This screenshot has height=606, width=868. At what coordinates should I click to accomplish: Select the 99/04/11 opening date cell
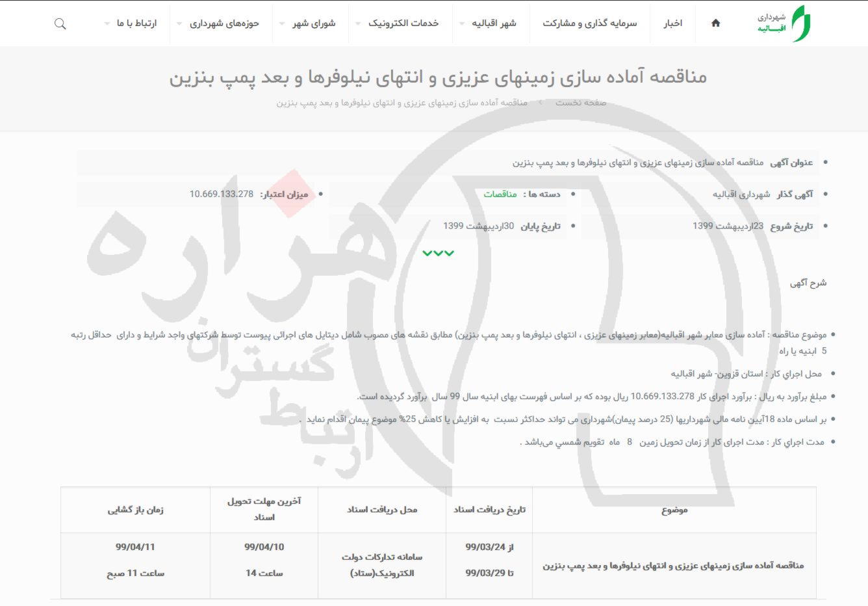(135, 547)
